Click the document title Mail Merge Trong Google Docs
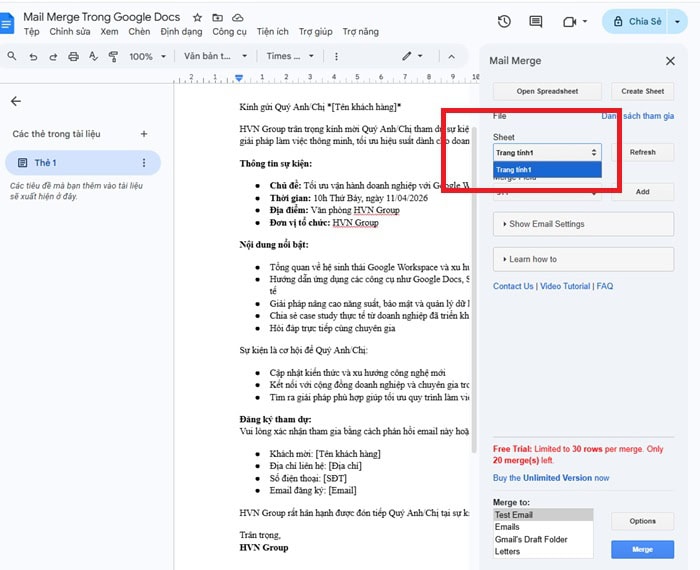Screen dimensions: 700x570 click(x=102, y=17)
